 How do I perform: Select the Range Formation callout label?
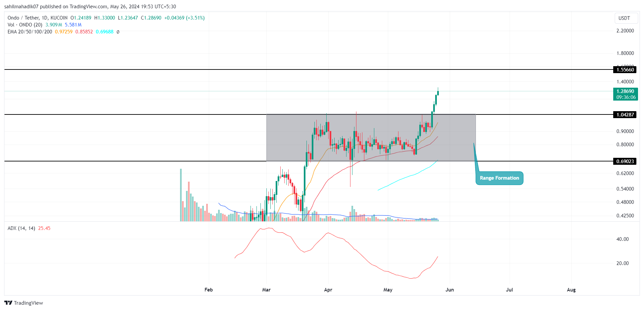[x=499, y=178]
